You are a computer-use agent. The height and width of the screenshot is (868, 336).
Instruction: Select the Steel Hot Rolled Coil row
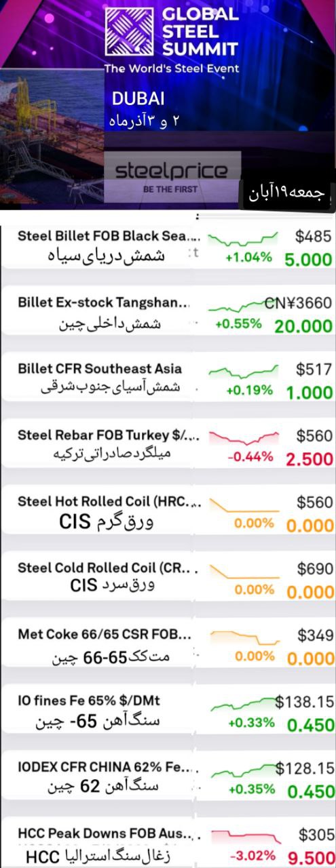point(168,511)
